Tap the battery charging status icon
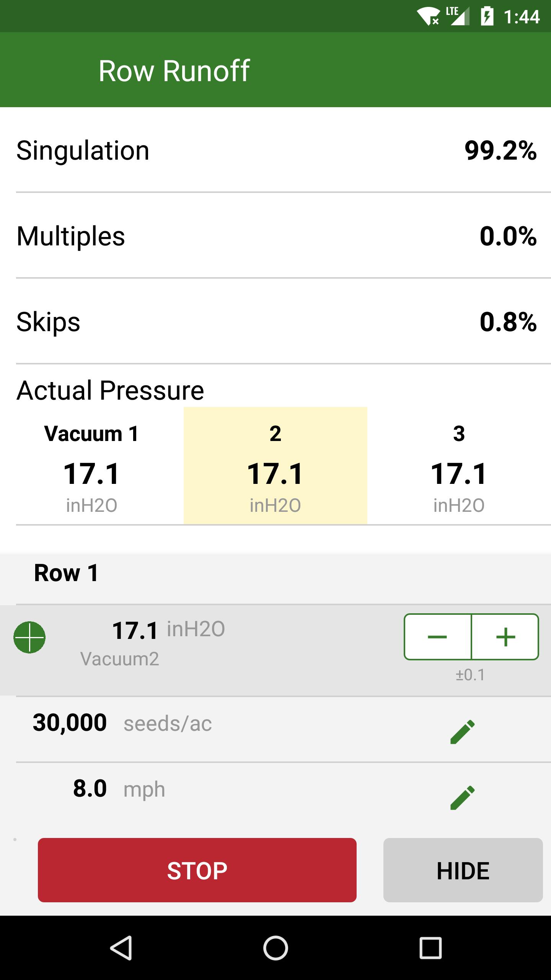Viewport: 551px width, 980px height. tap(487, 17)
